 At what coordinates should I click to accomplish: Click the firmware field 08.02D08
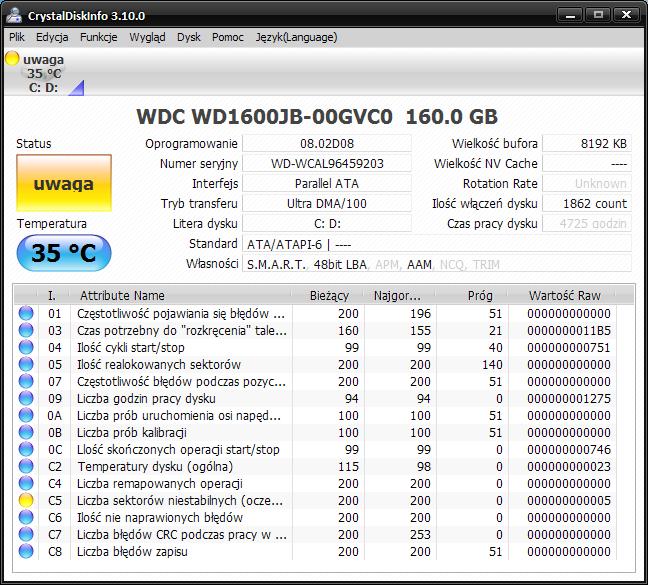point(327,143)
